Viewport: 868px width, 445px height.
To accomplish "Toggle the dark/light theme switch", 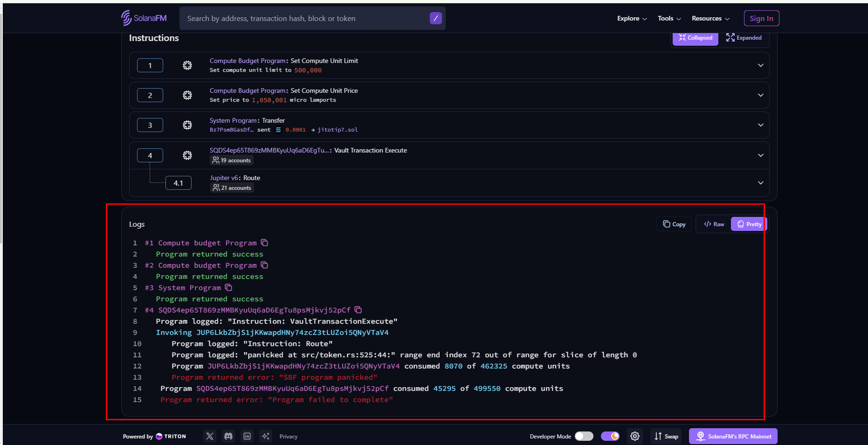I will pyautogui.click(x=610, y=436).
